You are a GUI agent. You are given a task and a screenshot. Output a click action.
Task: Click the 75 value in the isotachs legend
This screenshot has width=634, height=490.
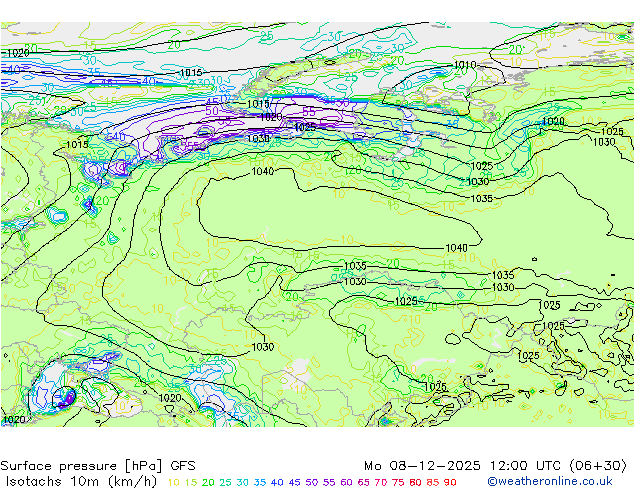click(398, 482)
